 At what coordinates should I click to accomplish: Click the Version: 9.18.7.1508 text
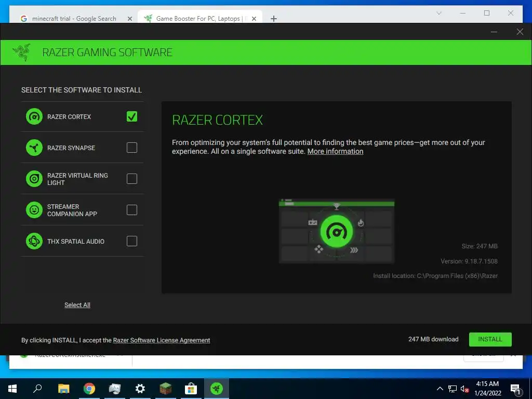[x=469, y=261]
